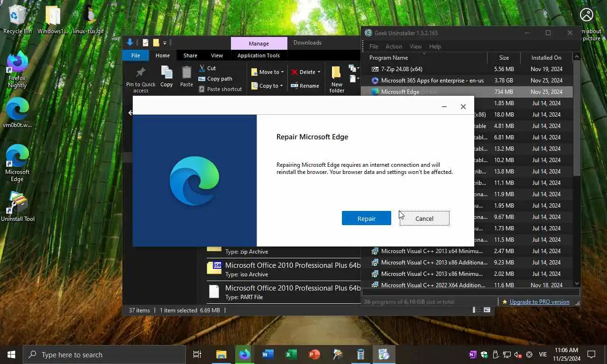The height and width of the screenshot is (364, 607).
Task: Switch Explorer to large icons view
Action: pos(487,310)
